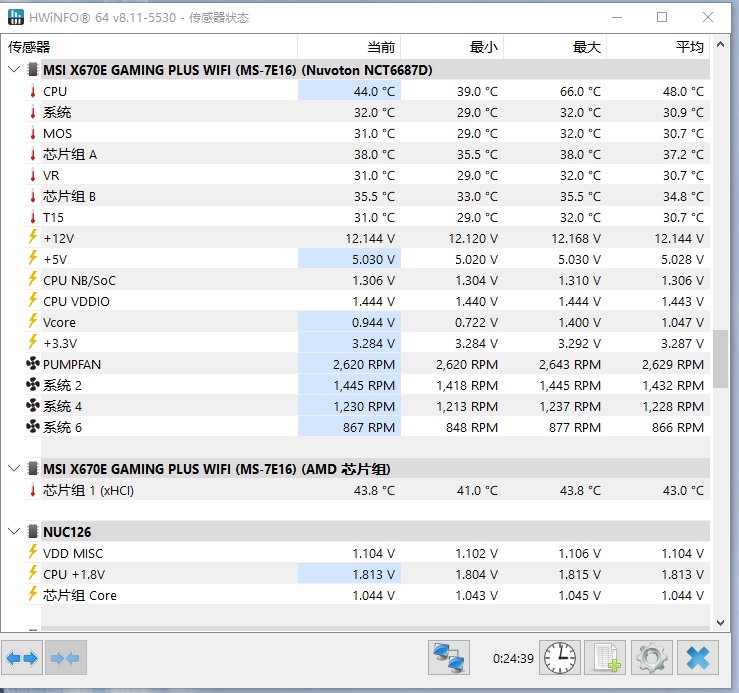Click the 2,620 RPM current PUMPFAN value
This screenshot has height=693, width=739.
(364, 364)
